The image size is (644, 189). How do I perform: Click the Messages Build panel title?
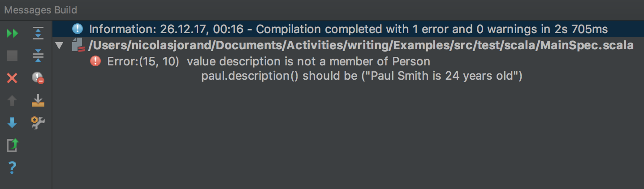click(41, 10)
